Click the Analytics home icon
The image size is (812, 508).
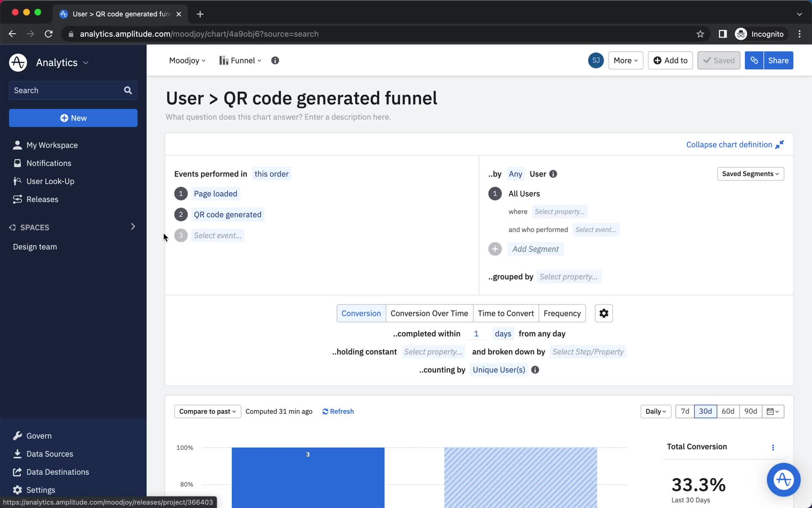(x=17, y=63)
